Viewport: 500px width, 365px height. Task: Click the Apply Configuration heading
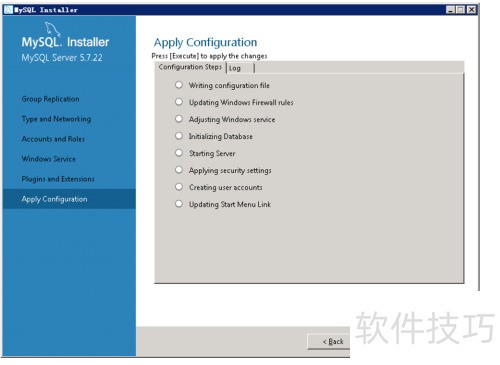pos(205,43)
